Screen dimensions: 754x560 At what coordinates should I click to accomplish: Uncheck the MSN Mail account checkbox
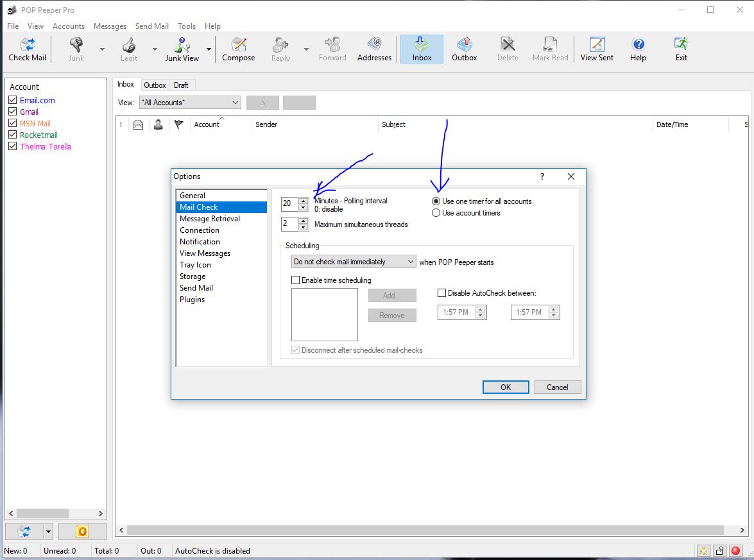click(13, 123)
